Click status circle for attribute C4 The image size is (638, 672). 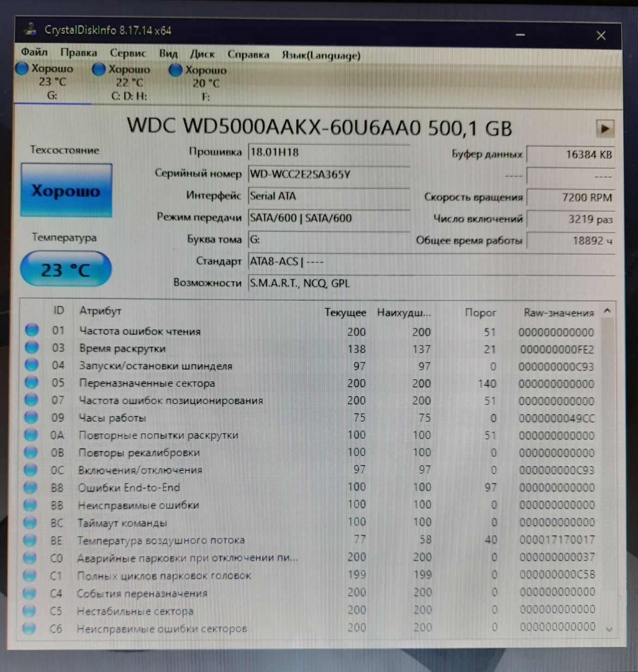pos(29,593)
